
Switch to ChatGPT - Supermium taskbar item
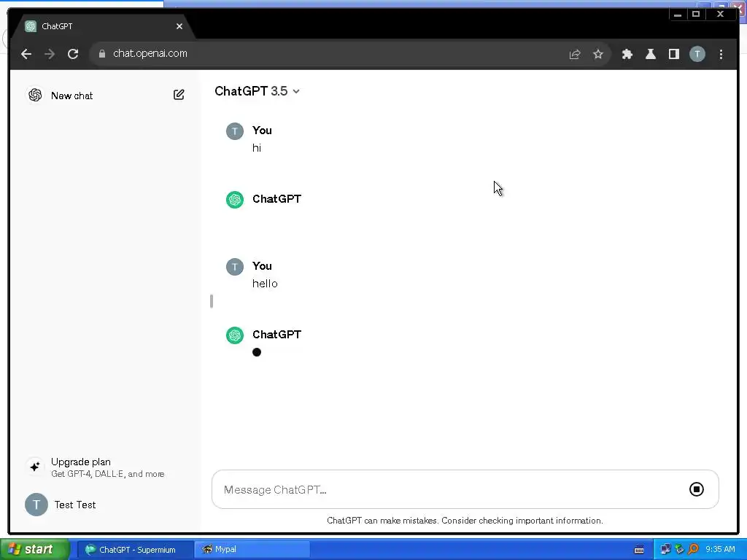tap(135, 550)
